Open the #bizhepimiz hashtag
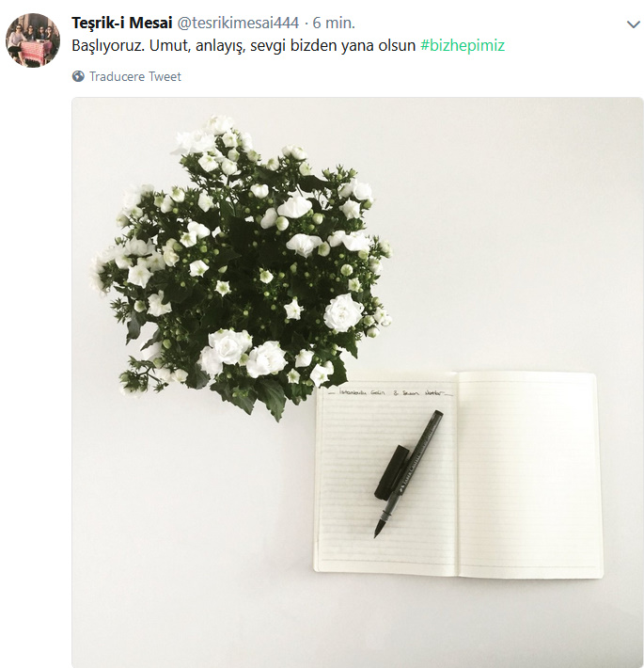 463,45
